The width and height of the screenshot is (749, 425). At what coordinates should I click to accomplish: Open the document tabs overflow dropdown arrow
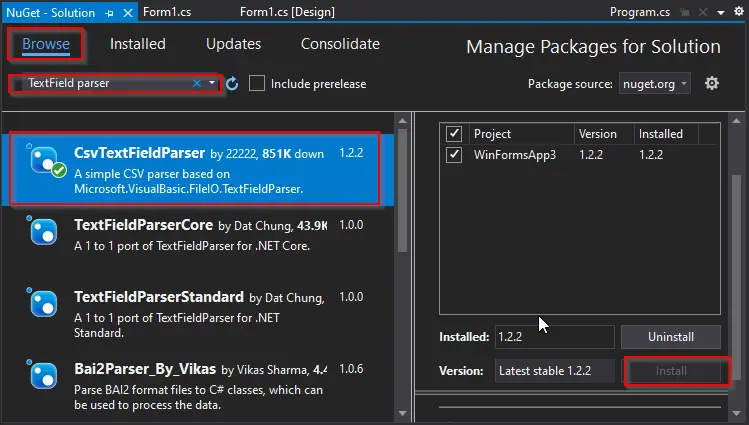[x=721, y=13]
